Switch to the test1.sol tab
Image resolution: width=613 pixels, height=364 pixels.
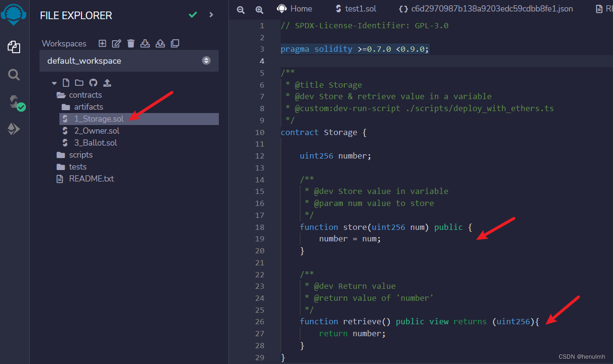pos(356,9)
